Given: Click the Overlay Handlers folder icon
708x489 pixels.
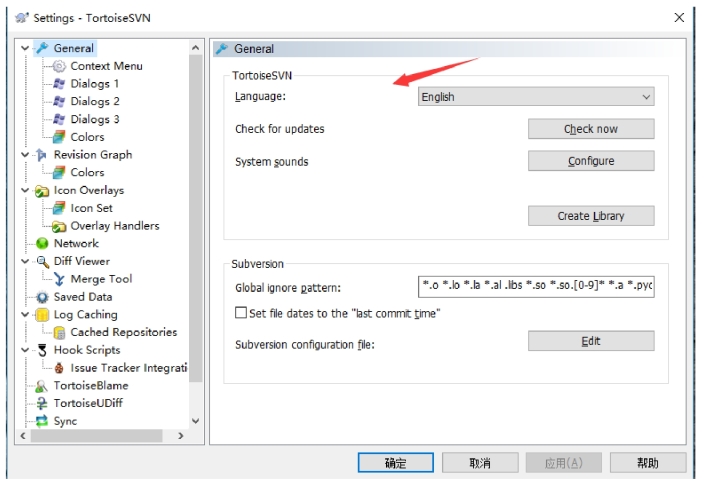Looking at the screenshot, I should 59,226.
